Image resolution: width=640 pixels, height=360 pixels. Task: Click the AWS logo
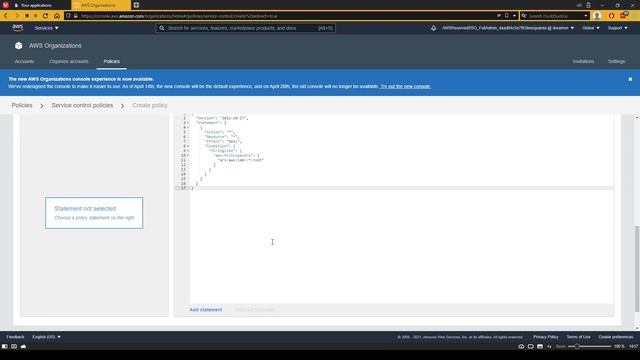pyautogui.click(x=18, y=28)
